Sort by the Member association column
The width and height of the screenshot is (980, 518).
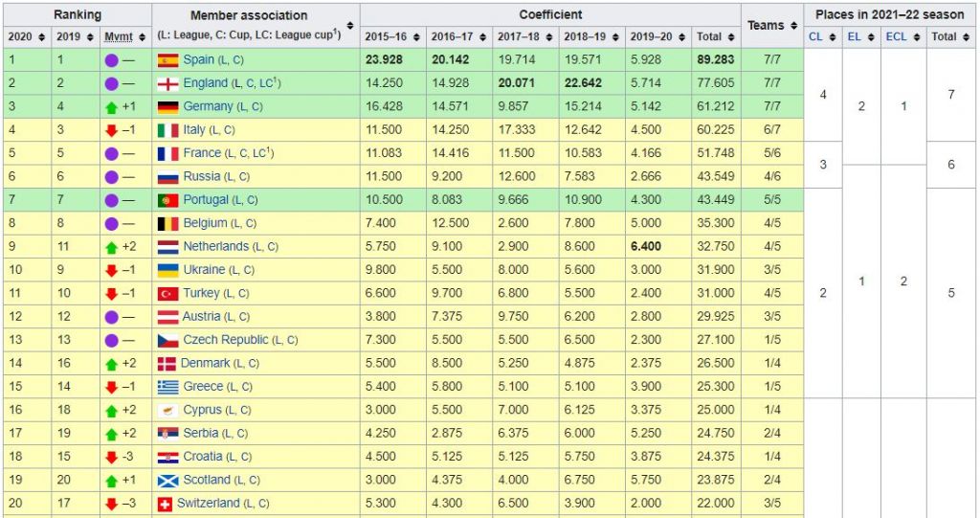tap(349, 26)
